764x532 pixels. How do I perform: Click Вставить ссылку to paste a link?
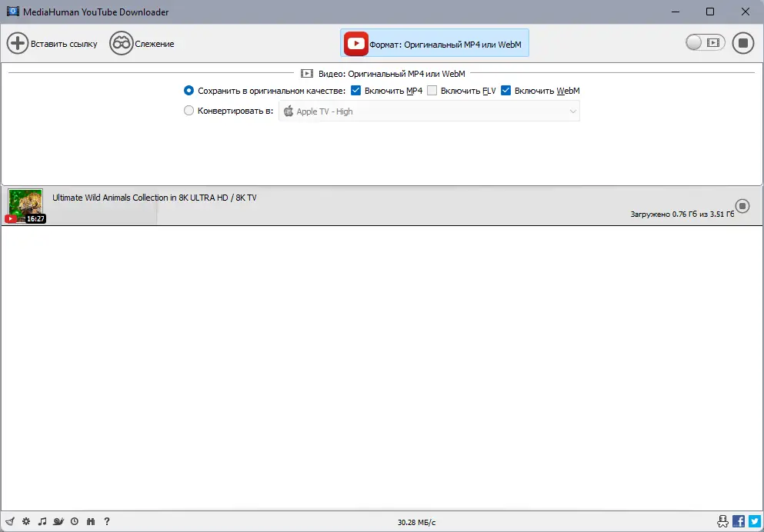click(52, 43)
